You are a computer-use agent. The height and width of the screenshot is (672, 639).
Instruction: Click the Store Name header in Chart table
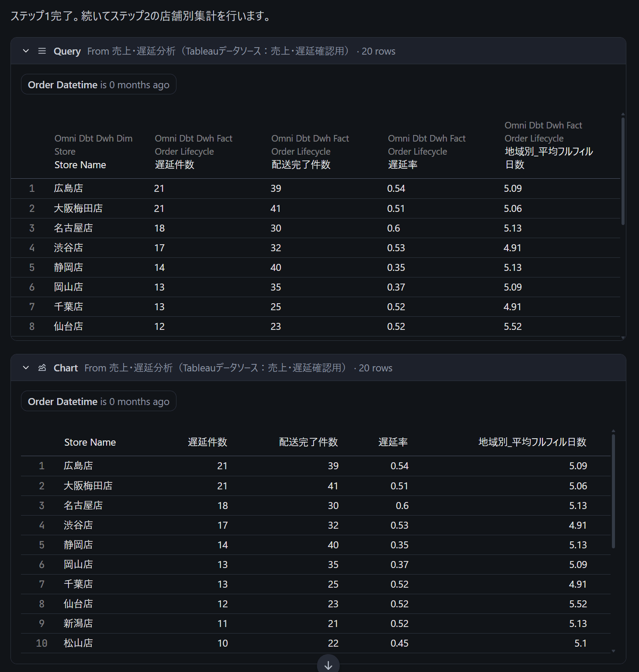(x=90, y=442)
